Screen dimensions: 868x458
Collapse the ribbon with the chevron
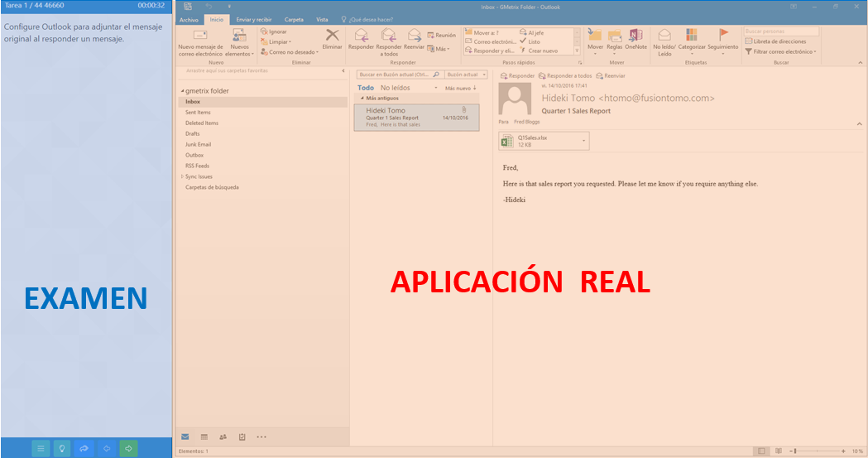click(x=861, y=63)
